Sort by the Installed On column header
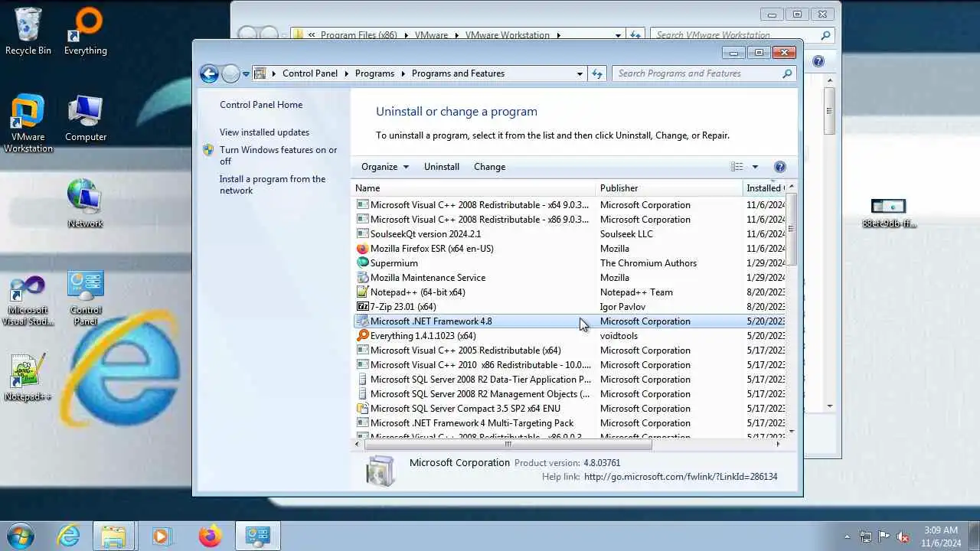This screenshot has height=551, width=980. coord(765,188)
